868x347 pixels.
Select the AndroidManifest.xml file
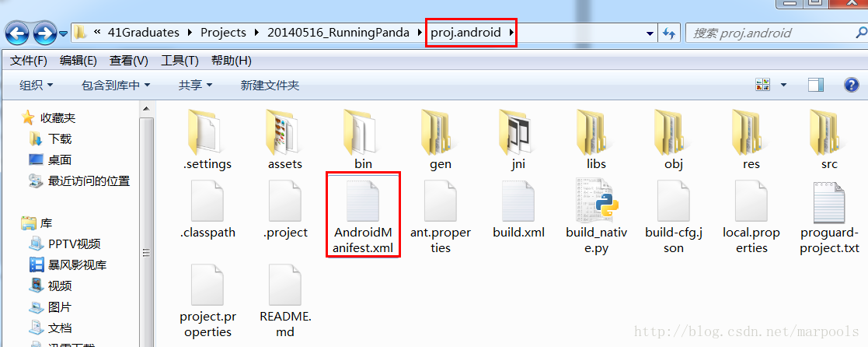[363, 216]
